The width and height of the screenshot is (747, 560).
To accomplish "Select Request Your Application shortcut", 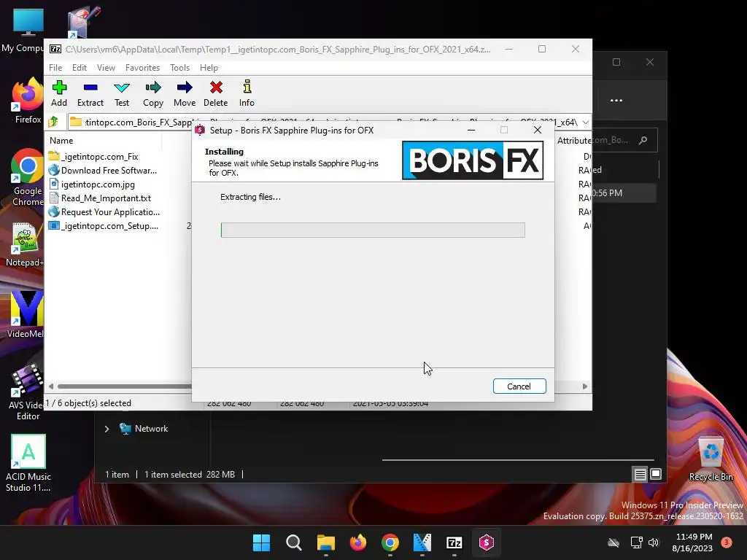I will pyautogui.click(x=104, y=212).
